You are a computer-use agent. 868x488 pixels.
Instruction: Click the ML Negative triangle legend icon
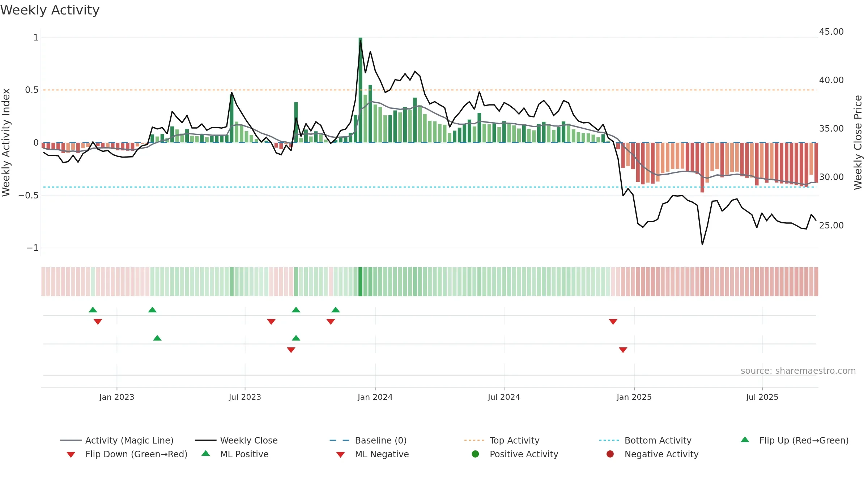(x=340, y=455)
